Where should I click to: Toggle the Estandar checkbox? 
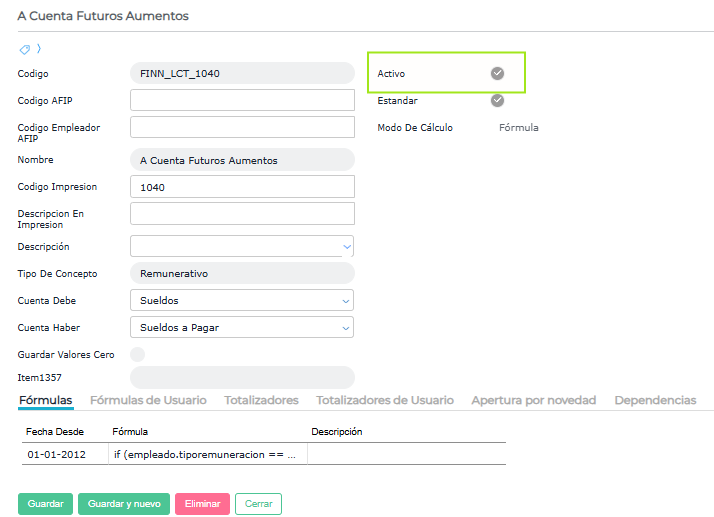pos(497,100)
